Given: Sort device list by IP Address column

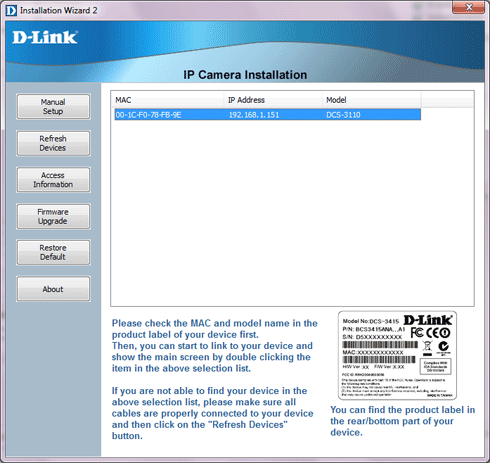Looking at the screenshot, I should pyautogui.click(x=273, y=100).
